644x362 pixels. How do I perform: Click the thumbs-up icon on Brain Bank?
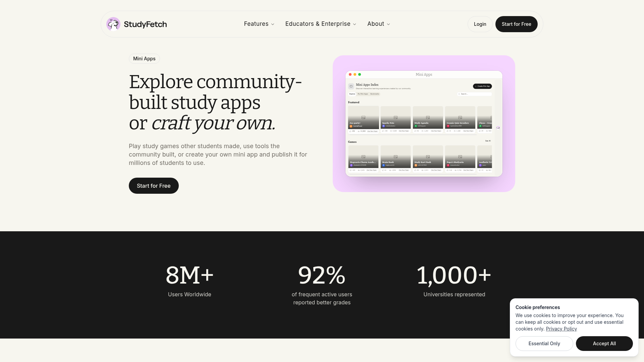383,170
